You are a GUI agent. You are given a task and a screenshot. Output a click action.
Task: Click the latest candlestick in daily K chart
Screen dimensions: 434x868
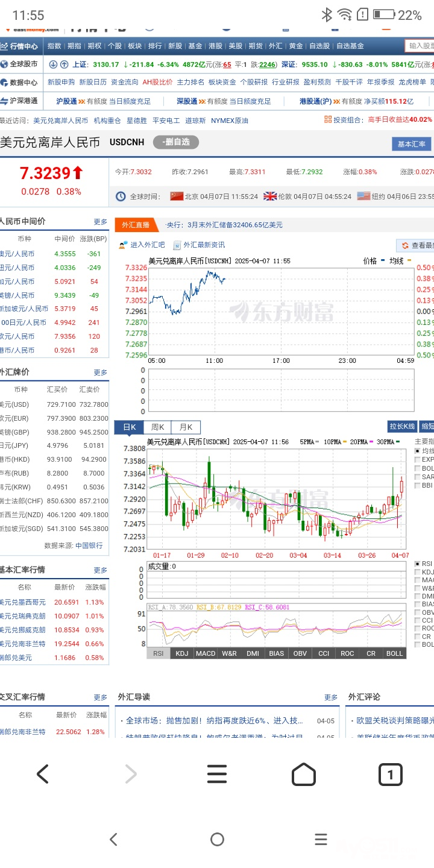(401, 486)
